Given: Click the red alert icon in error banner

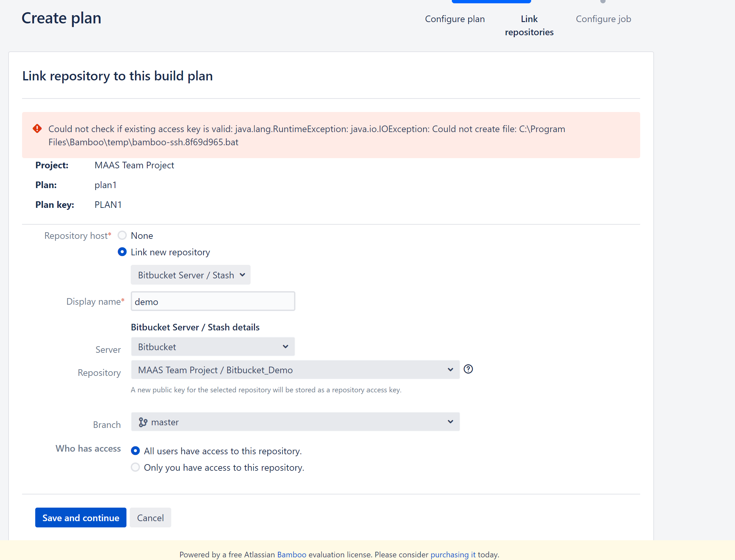Looking at the screenshot, I should point(37,128).
